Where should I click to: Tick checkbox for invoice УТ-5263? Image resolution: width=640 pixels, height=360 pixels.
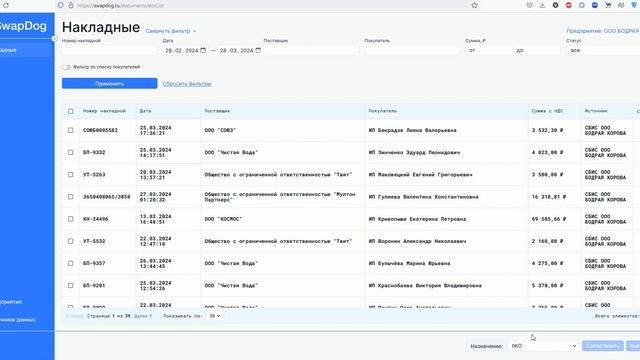[x=71, y=174]
